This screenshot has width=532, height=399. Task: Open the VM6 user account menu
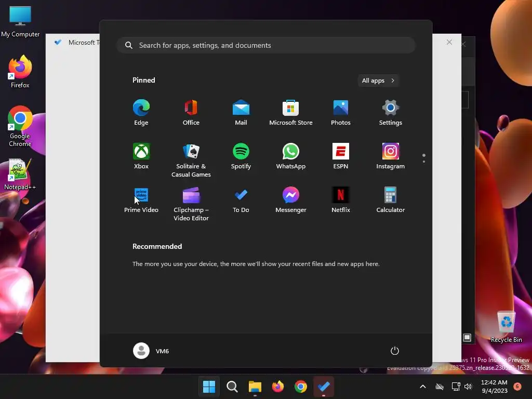151,351
